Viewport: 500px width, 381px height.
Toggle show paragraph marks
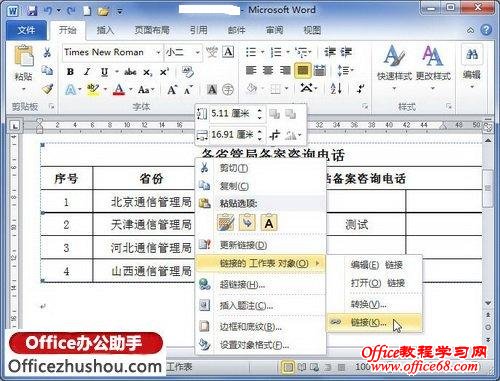360,88
